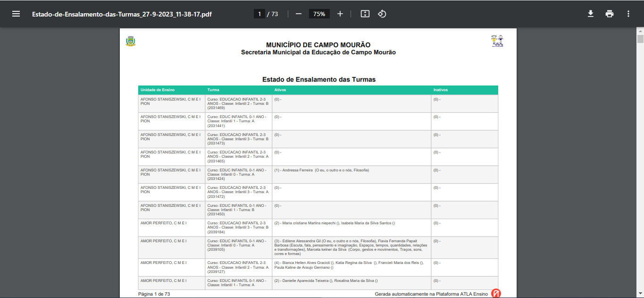Click the children education logo at top right
The width and height of the screenshot is (644, 298).
point(497,41)
